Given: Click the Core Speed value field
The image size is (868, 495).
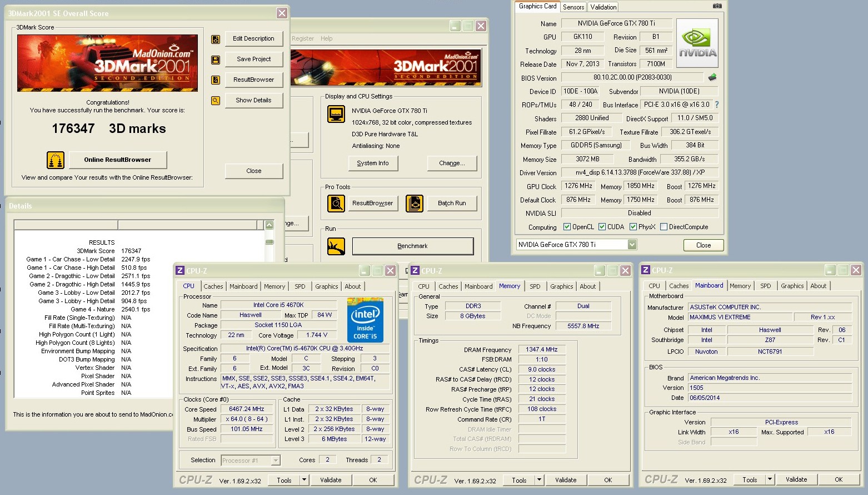Looking at the screenshot, I should 247,409.
